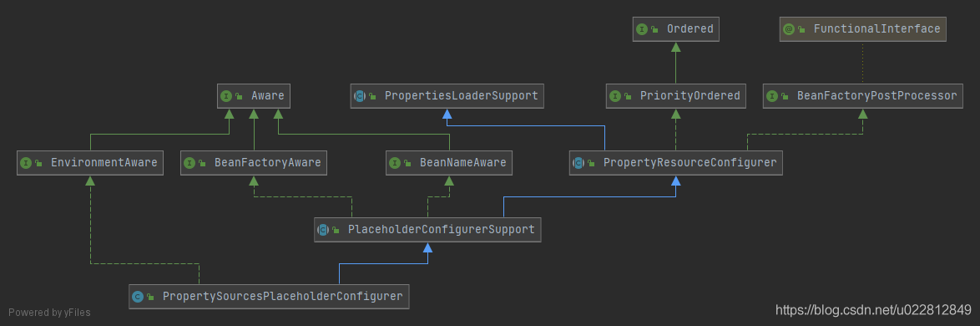Click the public lock icon on BeanNameAware
Image resolution: width=980 pixels, height=326 pixels.
point(408,163)
